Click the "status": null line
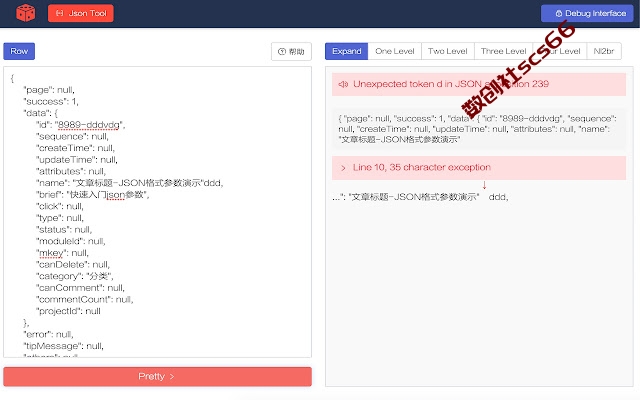This screenshot has height=400, width=640. tap(64, 229)
